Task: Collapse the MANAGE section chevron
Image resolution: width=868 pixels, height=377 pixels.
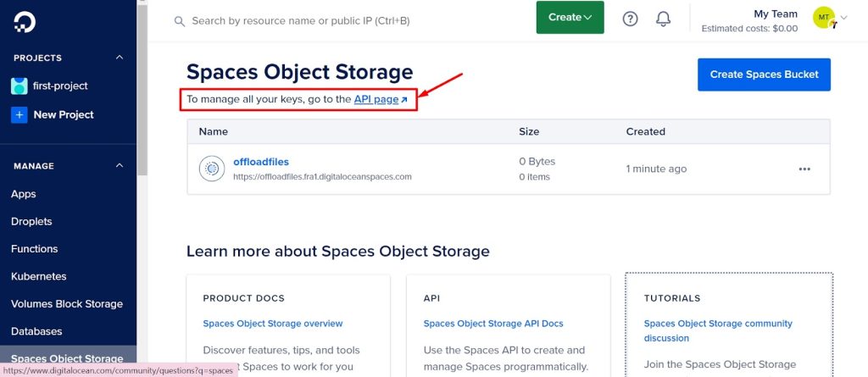Action: [x=120, y=165]
